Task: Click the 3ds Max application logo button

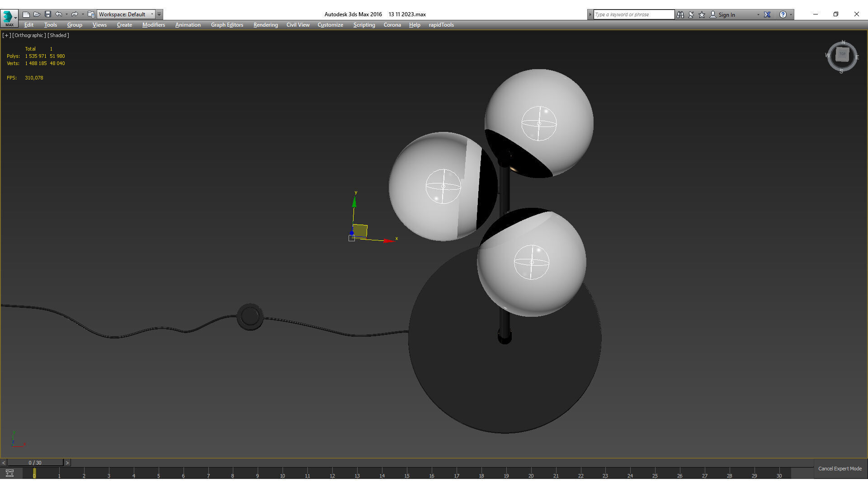Action: click(8, 17)
